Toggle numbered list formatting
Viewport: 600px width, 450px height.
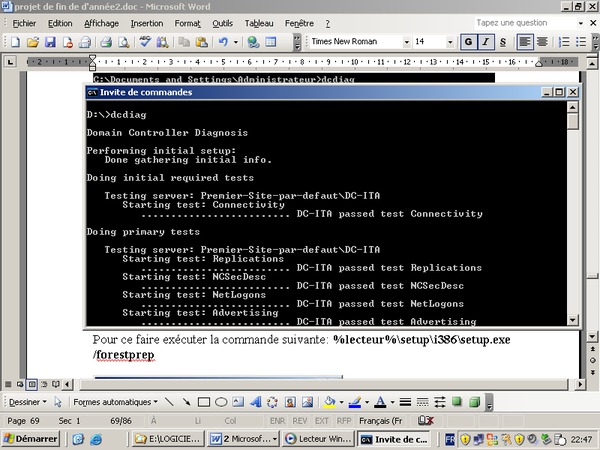[x=563, y=42]
